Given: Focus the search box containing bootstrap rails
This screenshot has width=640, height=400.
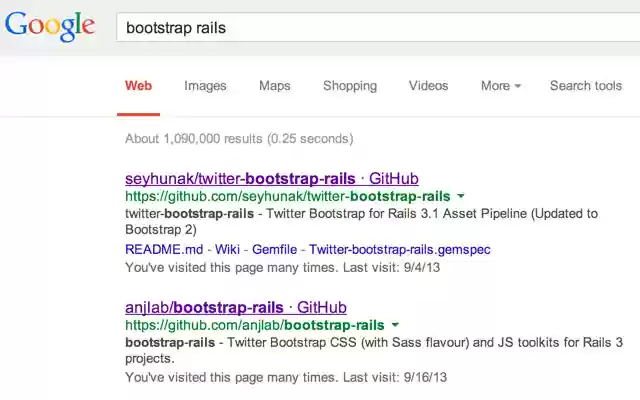Looking at the screenshot, I should pos(378,27).
